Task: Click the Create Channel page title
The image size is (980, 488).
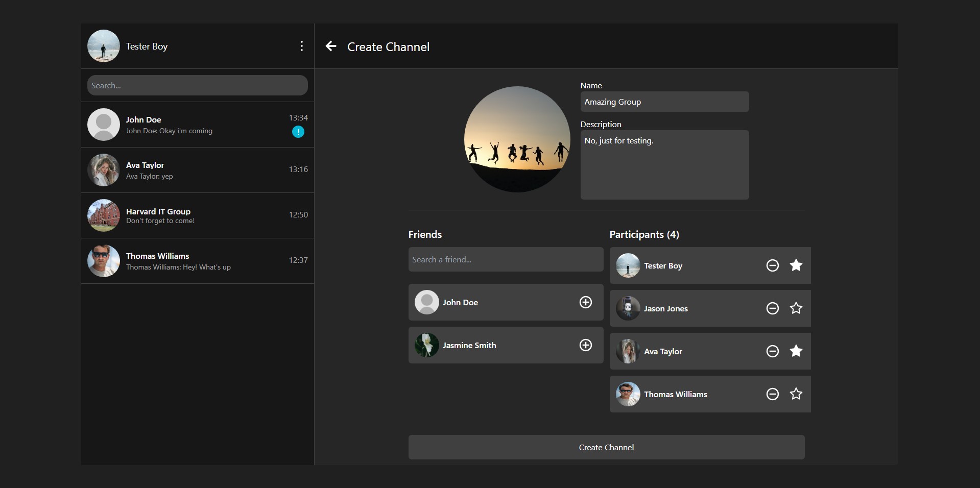Action: [388, 47]
